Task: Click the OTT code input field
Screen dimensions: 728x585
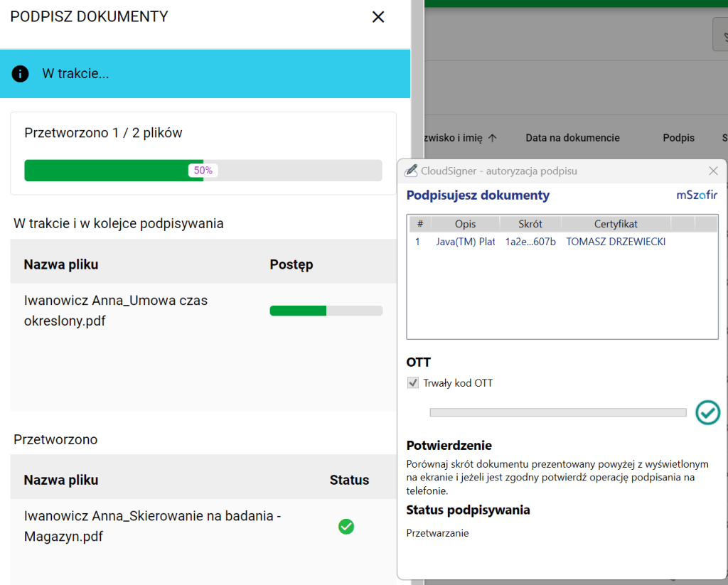Action: (557, 412)
